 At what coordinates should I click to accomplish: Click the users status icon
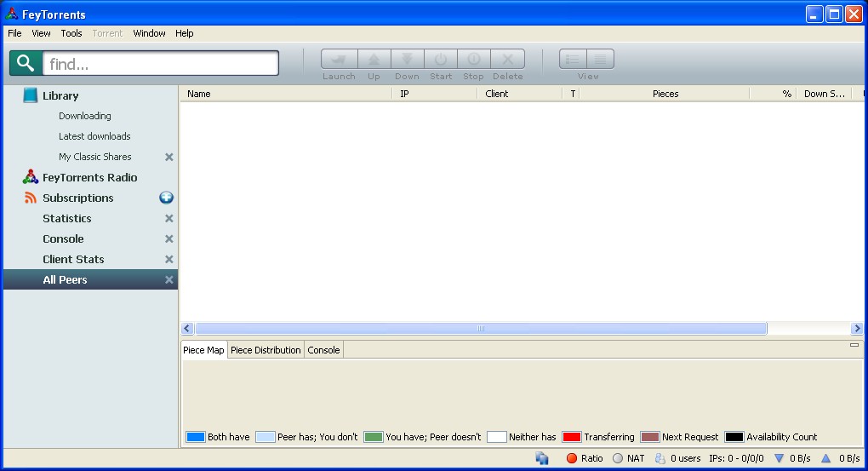660,458
